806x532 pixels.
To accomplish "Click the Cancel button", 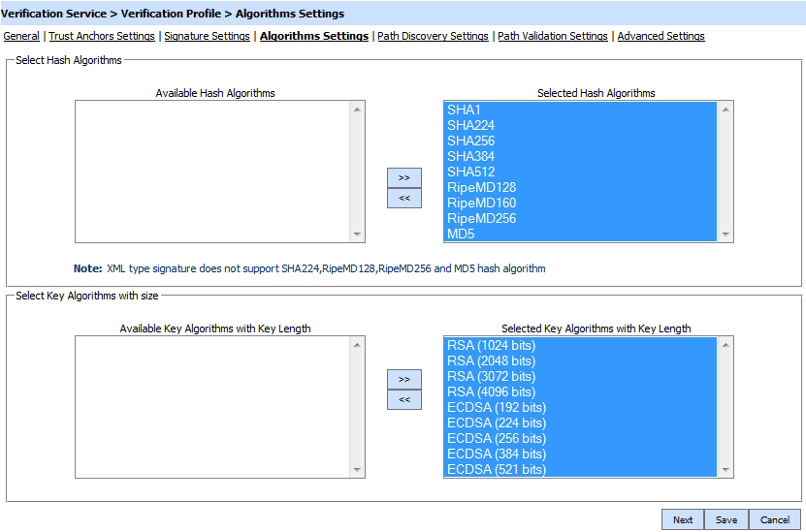I will tap(775, 519).
